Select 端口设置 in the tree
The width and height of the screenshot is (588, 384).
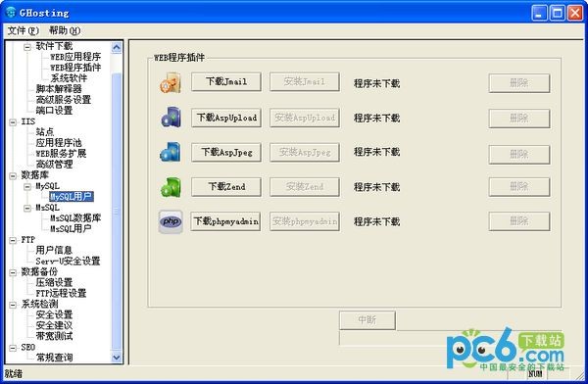(x=54, y=111)
